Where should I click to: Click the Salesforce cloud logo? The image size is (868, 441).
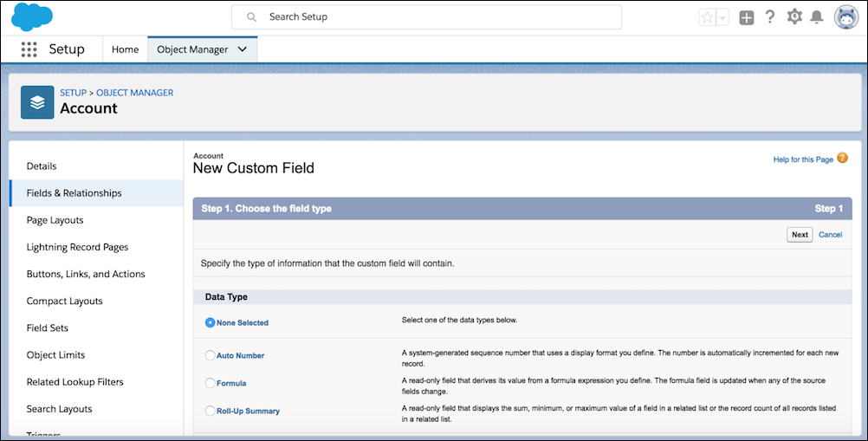pyautogui.click(x=32, y=16)
